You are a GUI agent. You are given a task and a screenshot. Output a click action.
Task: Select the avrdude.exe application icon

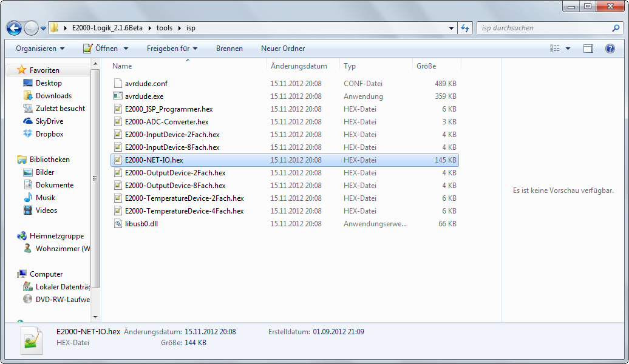coord(118,96)
